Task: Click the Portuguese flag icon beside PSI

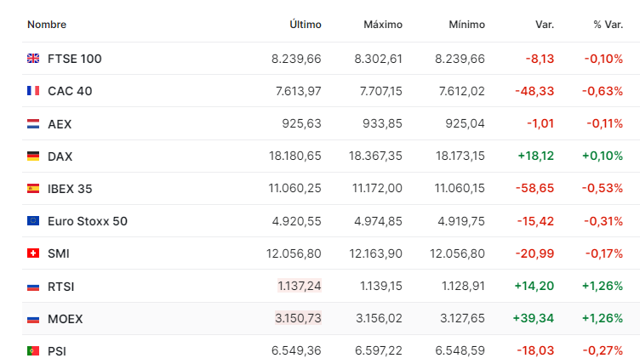Action: [x=33, y=350]
